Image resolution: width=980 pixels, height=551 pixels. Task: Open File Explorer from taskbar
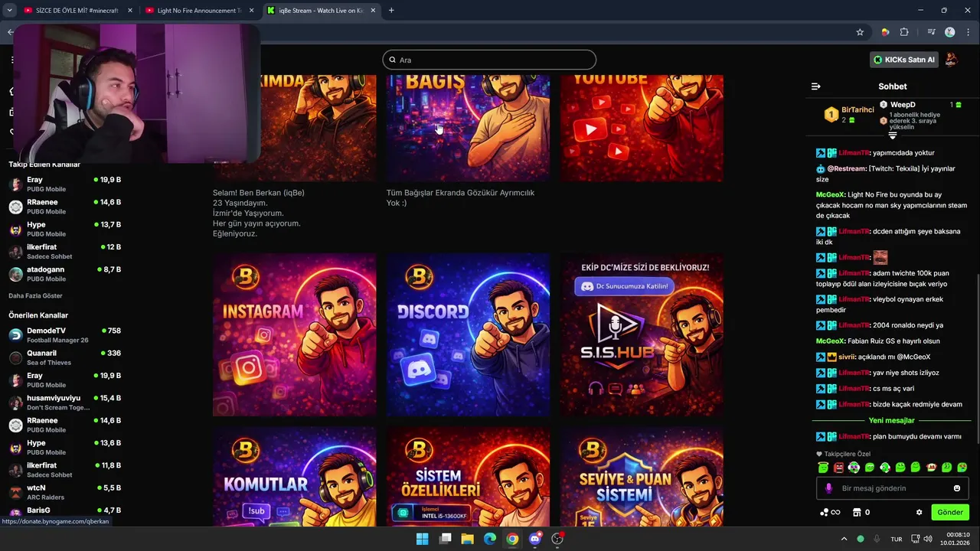point(467,539)
